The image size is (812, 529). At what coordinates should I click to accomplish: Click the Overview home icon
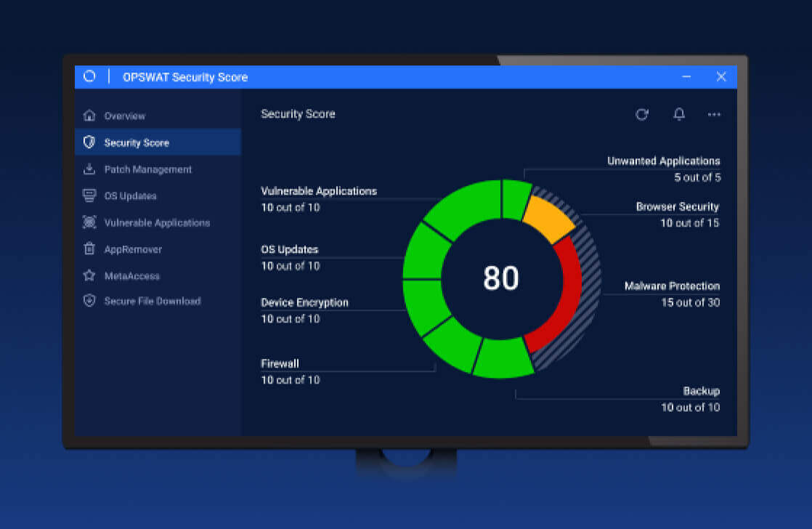click(x=89, y=116)
